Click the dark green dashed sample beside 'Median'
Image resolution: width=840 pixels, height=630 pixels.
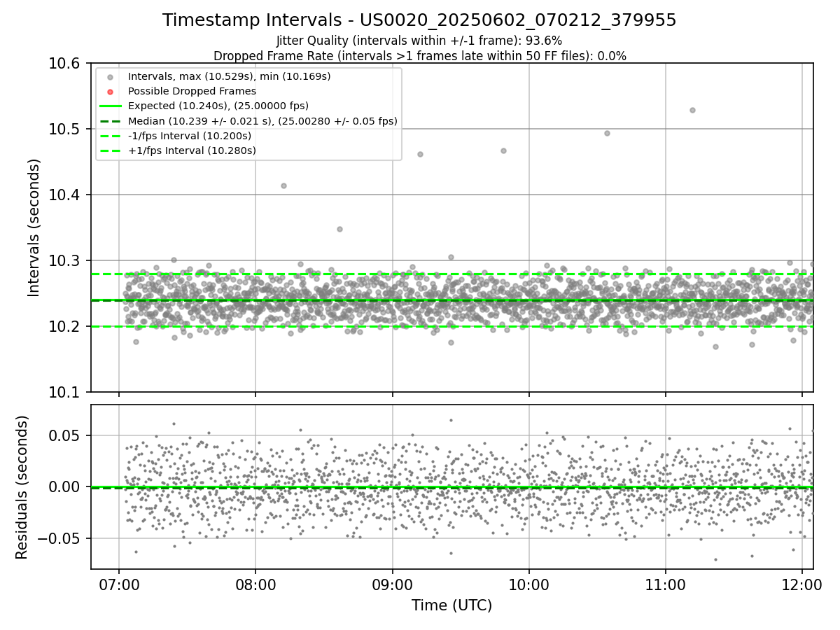pyautogui.click(x=110, y=121)
